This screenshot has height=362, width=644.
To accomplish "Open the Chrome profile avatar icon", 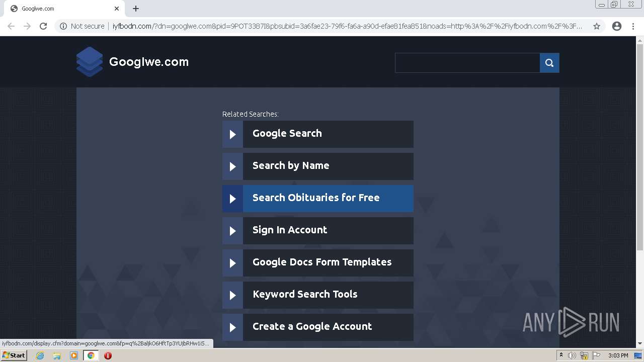I will (617, 26).
